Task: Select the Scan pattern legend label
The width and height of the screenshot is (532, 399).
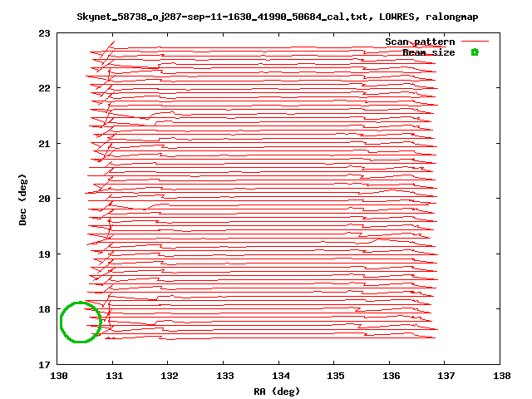Action: [420, 42]
